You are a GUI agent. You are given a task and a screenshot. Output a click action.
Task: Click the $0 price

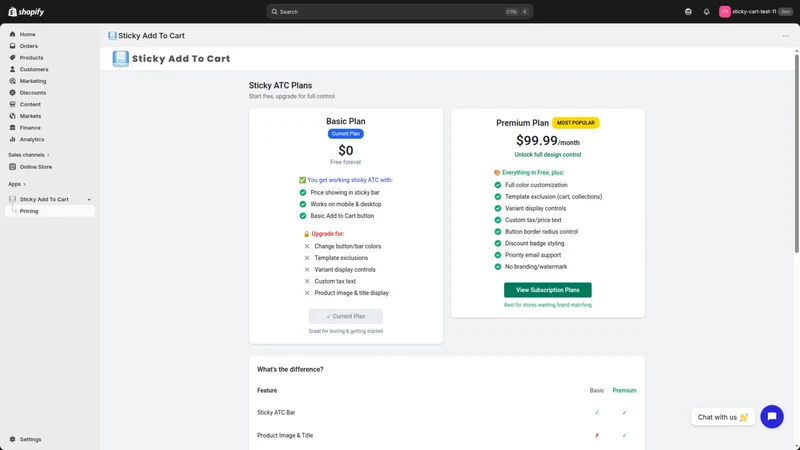[345, 151]
